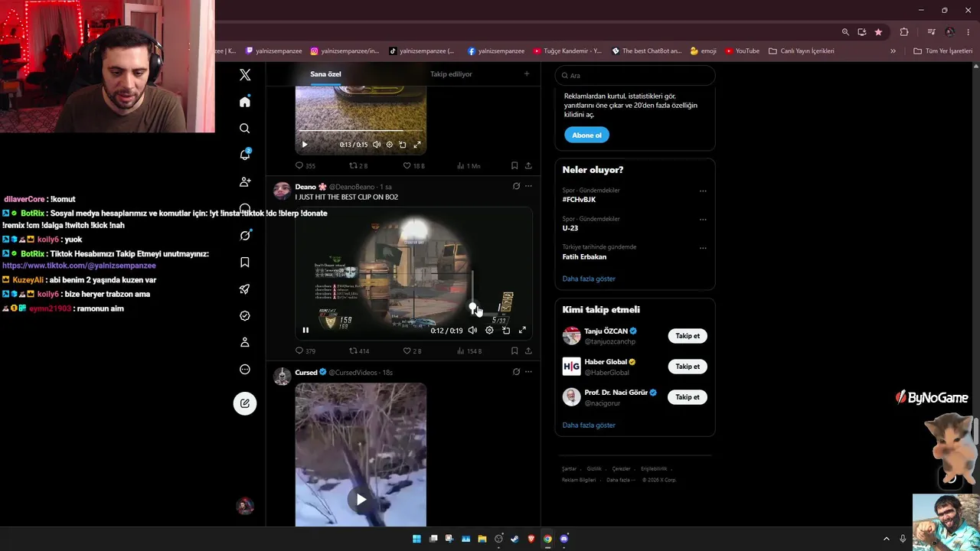Open Deano's profile avatar
The width and height of the screenshot is (980, 551).
point(282,191)
